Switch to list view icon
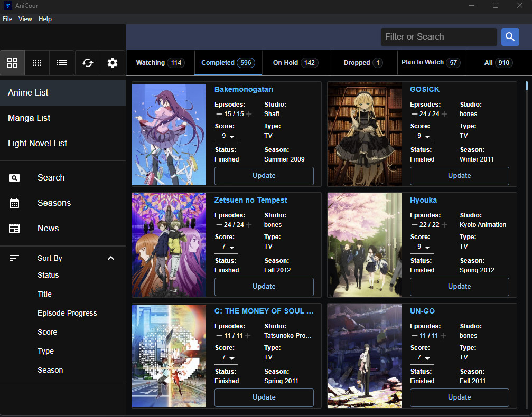The image size is (532, 417). point(62,63)
